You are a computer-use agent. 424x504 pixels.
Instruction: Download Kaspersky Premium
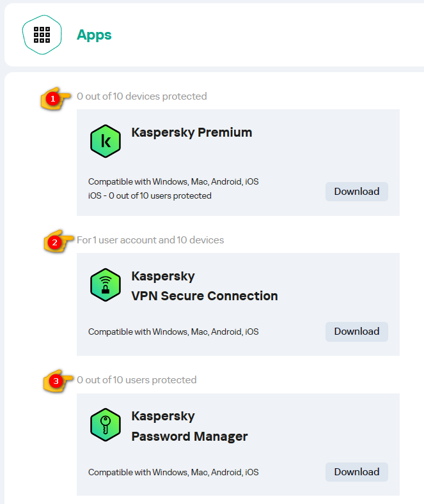(x=356, y=192)
